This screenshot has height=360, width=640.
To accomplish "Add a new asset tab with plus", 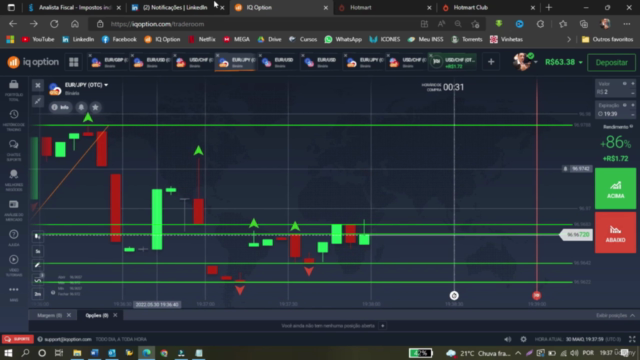I will tap(491, 62).
